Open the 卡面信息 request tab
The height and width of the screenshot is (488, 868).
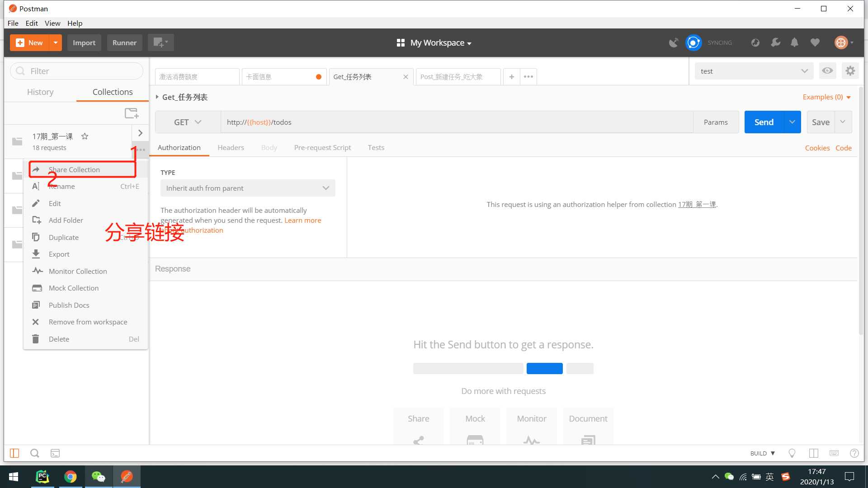(x=284, y=77)
